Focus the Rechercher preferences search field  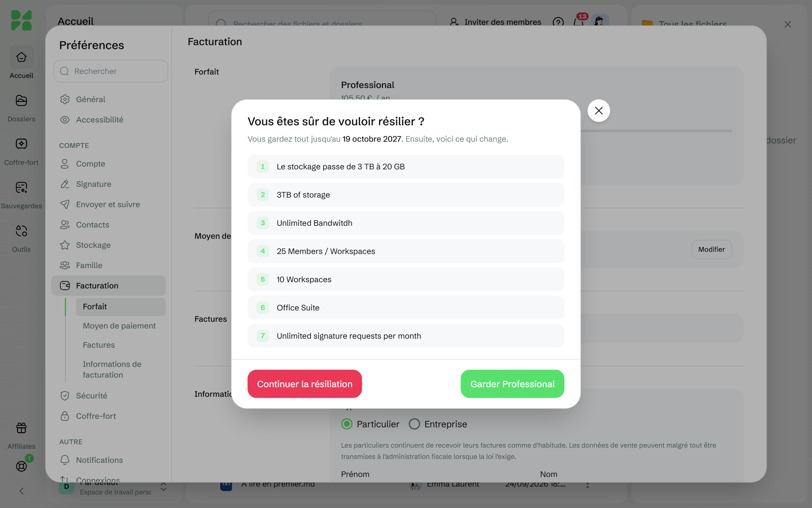click(x=111, y=71)
